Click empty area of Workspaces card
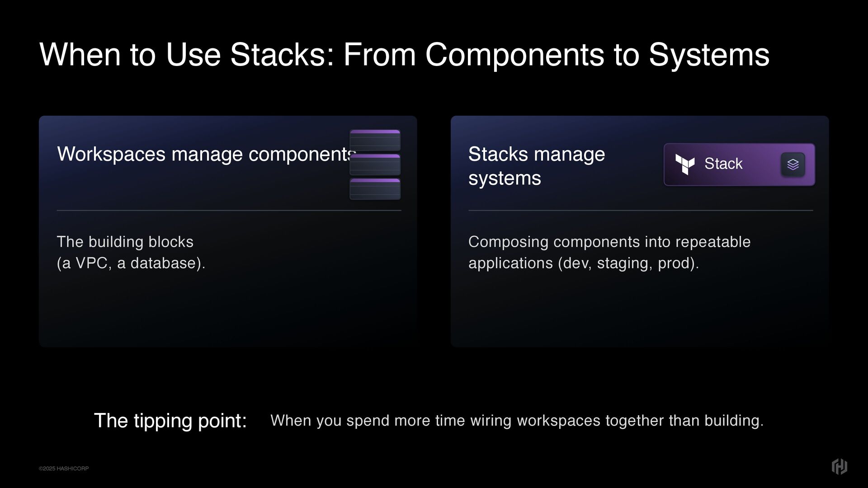This screenshot has width=868, height=488. point(226,312)
